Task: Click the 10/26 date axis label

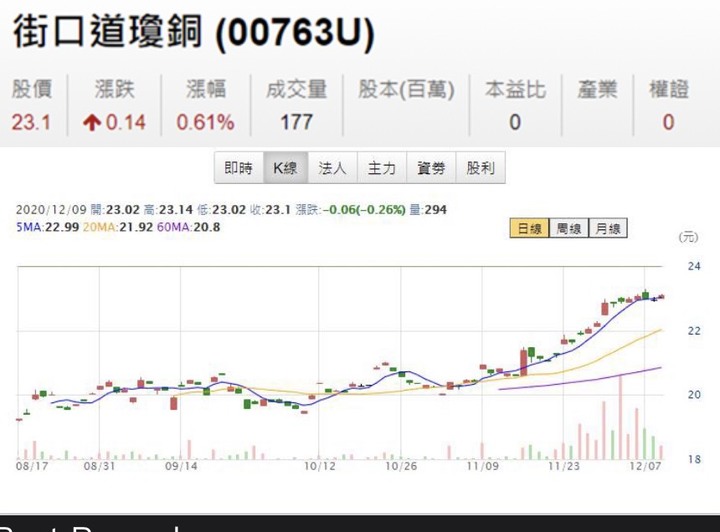Action: [x=401, y=467]
